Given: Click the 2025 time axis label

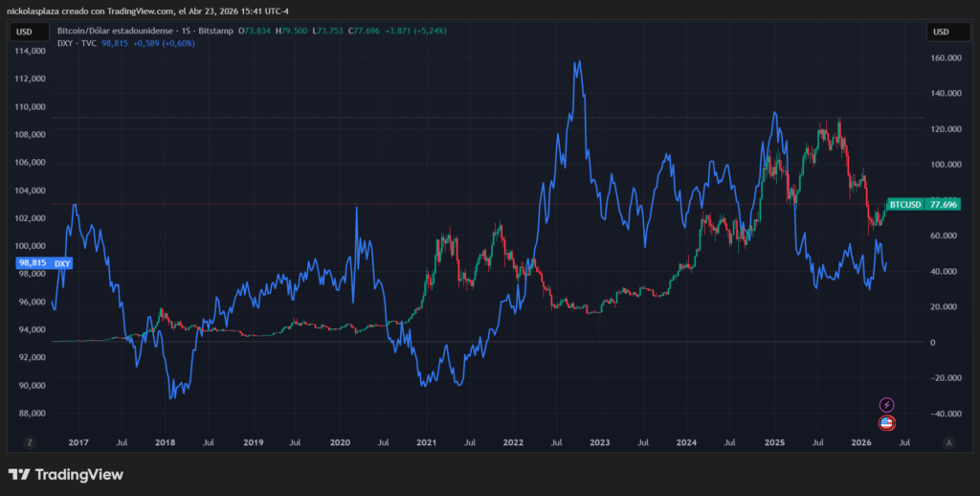Looking at the screenshot, I should 774,442.
